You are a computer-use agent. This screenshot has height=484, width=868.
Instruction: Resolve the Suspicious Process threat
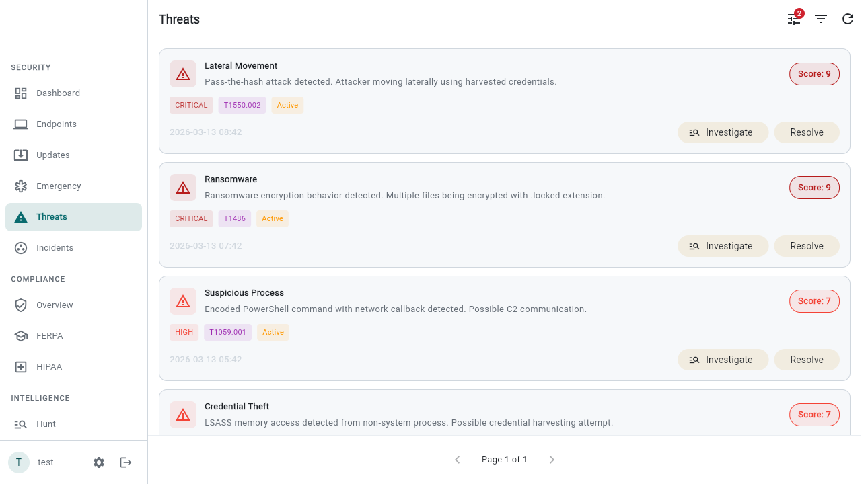click(806, 359)
